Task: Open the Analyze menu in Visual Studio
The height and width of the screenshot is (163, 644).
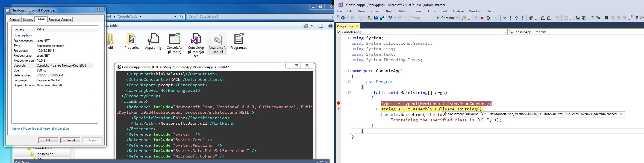Action: coord(458,11)
